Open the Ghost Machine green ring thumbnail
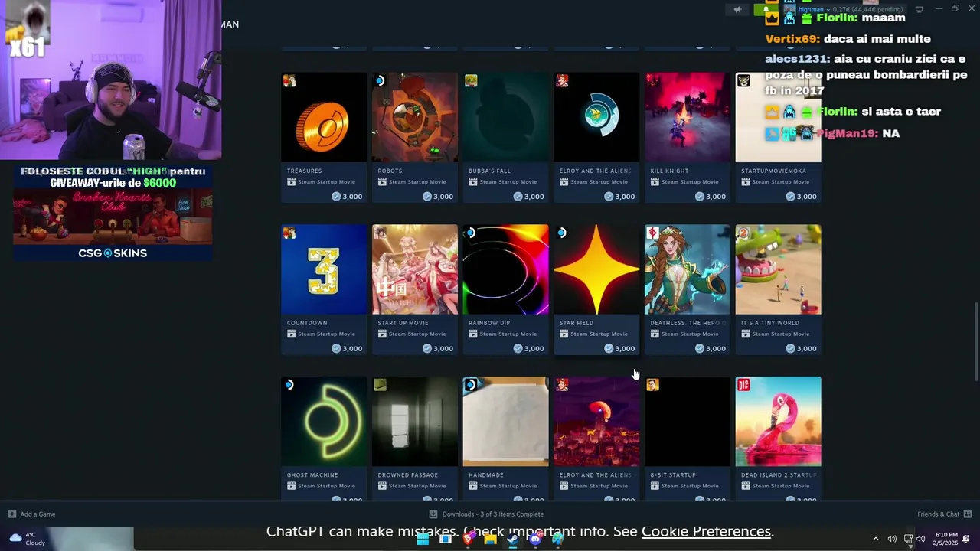The width and height of the screenshot is (980, 551). click(x=324, y=421)
